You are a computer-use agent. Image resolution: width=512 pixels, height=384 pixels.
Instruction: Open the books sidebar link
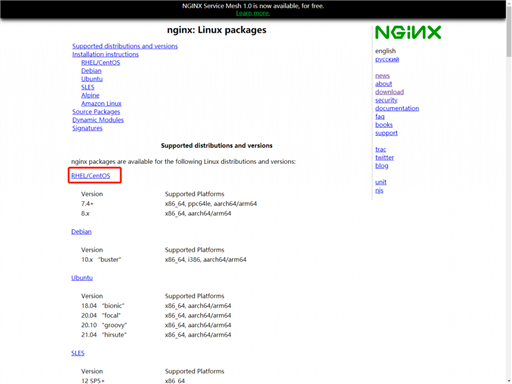(x=384, y=125)
